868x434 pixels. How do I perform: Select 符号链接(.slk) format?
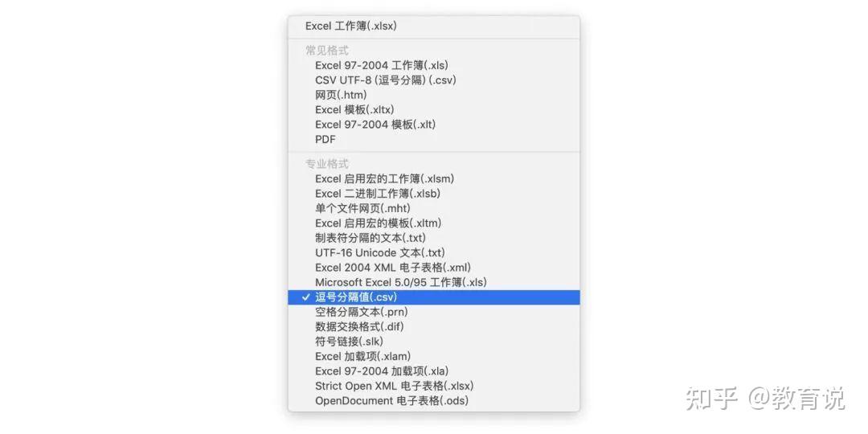[433, 342]
